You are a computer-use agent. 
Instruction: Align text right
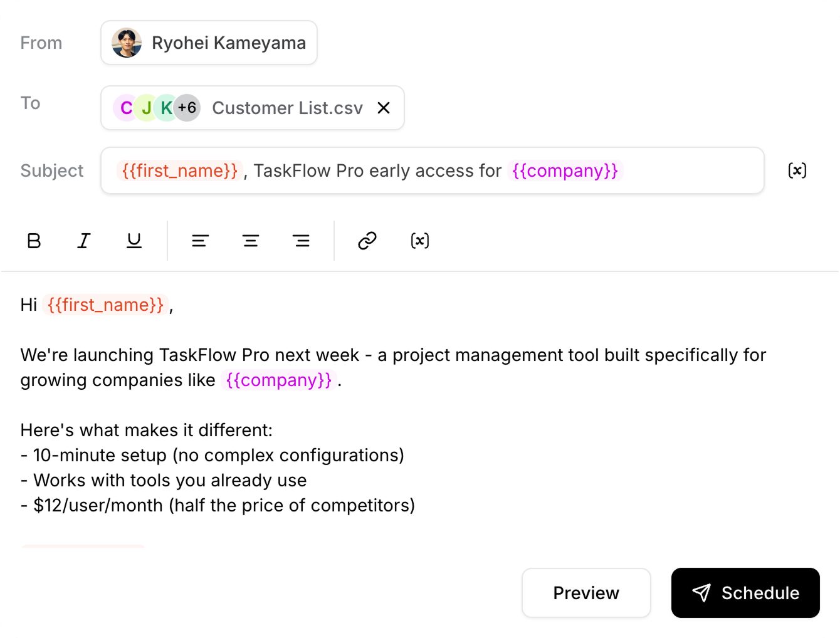coord(302,241)
